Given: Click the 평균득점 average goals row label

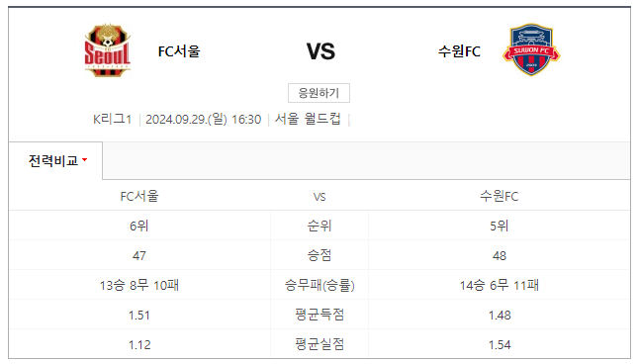Looking at the screenshot, I should coord(319,316).
